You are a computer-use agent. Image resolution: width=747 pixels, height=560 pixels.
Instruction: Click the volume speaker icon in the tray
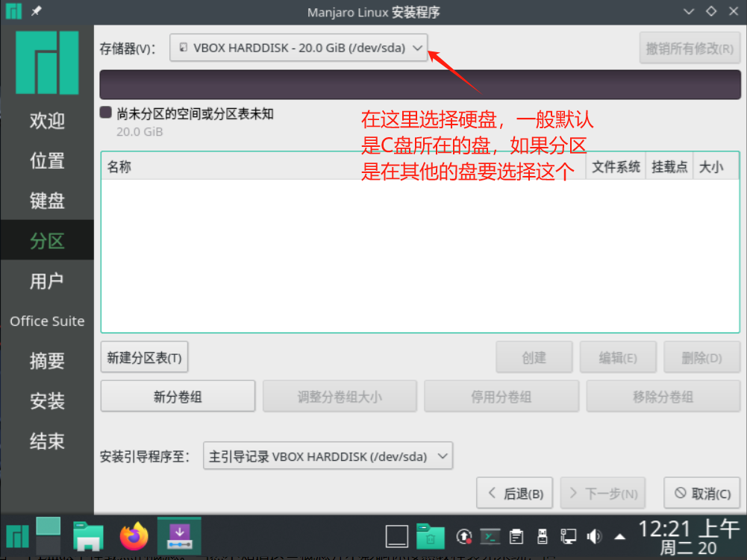pos(594,536)
